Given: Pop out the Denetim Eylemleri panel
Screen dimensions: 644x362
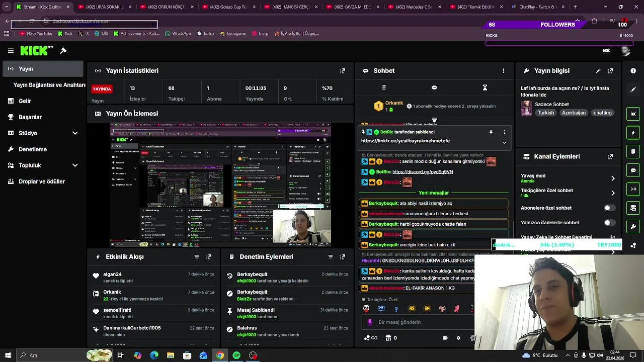Looking at the screenshot, I should pyautogui.click(x=343, y=257).
